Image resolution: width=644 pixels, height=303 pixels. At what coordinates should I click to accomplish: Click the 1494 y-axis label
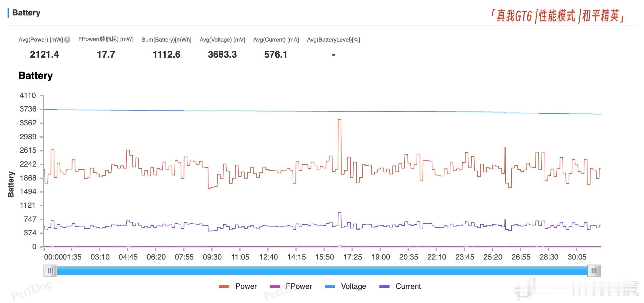28,192
